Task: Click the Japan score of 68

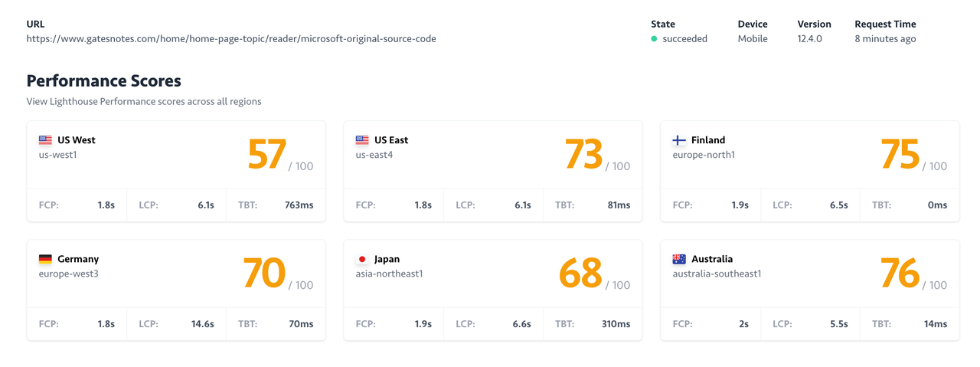Action: click(580, 274)
